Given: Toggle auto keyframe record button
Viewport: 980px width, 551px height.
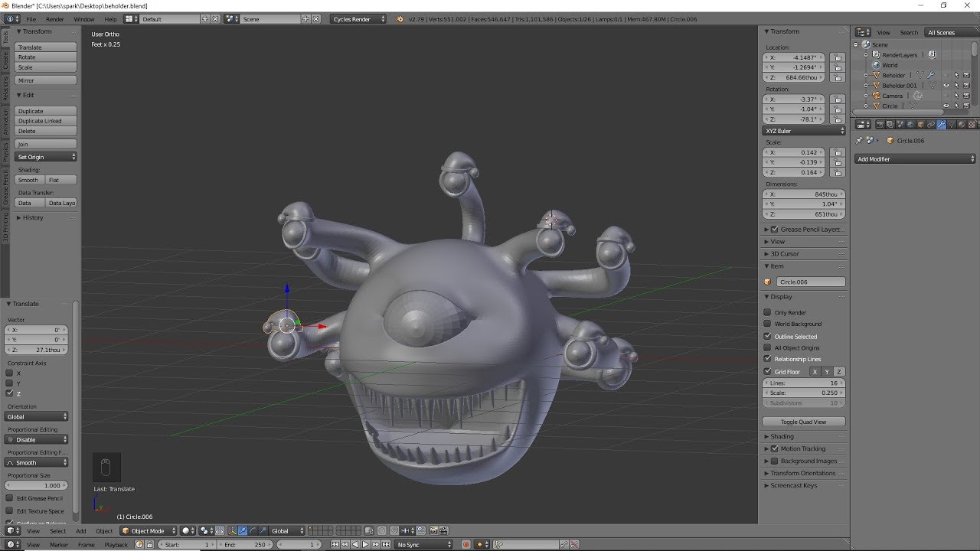Looking at the screenshot, I should [465, 544].
